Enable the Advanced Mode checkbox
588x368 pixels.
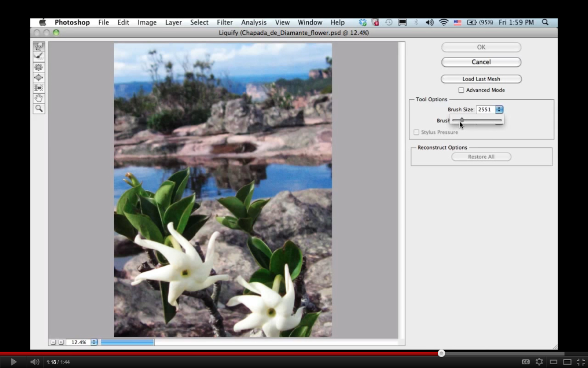pos(461,90)
